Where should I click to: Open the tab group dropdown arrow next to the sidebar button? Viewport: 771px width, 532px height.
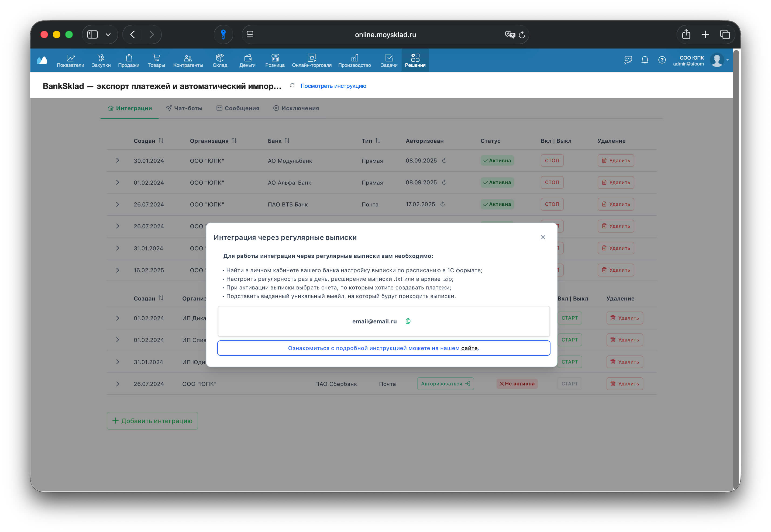[108, 34]
